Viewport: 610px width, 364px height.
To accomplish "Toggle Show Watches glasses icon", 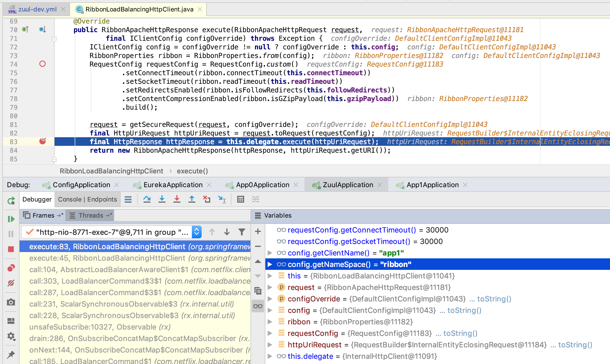I will (x=258, y=306).
